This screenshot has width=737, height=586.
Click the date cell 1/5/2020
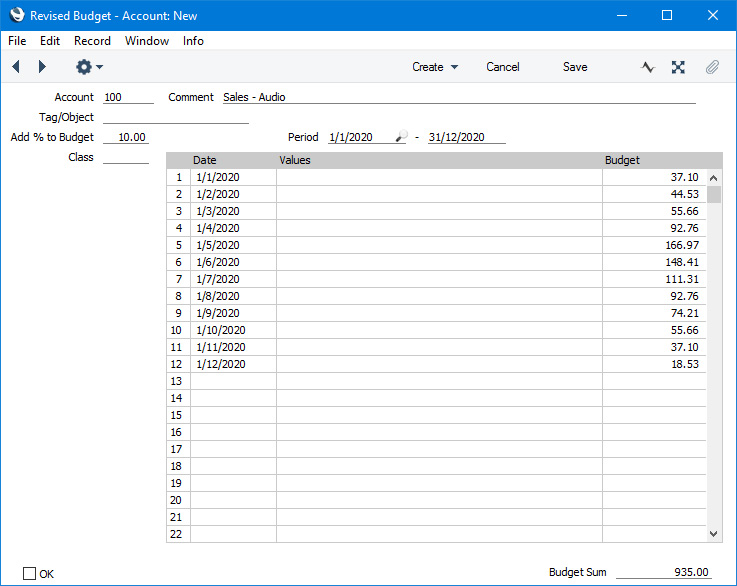[234, 245]
